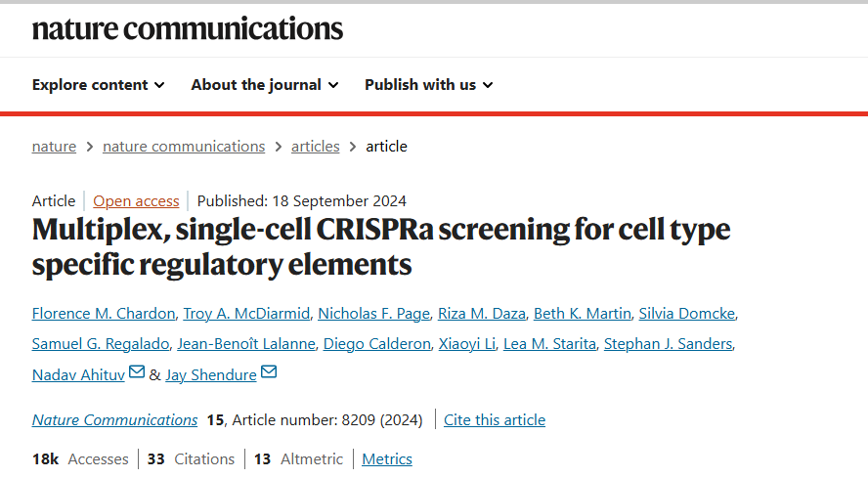Image resolution: width=868 pixels, height=478 pixels.
Task: Click email icon beside Jay Shendure
Action: point(269,372)
